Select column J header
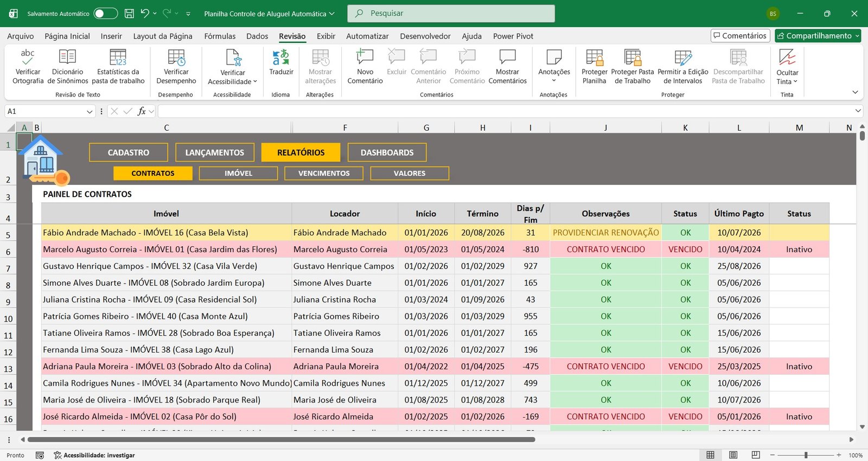This screenshot has height=461, width=868. coord(605,127)
